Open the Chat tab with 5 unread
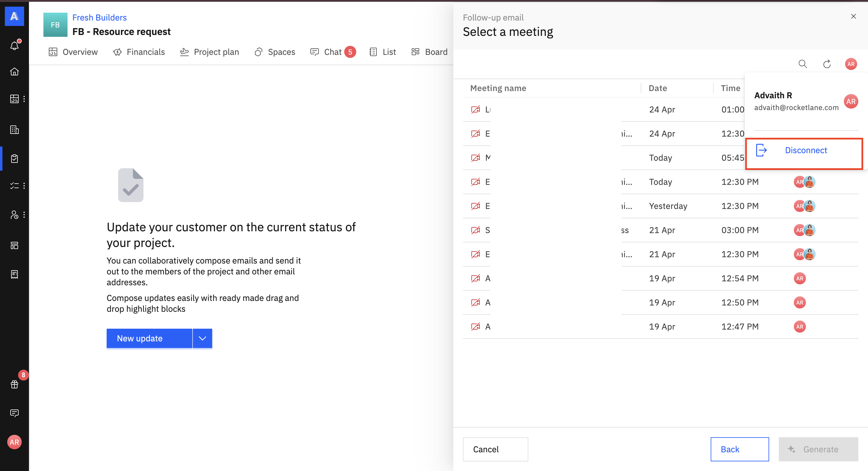The width and height of the screenshot is (868, 471). 332,52
